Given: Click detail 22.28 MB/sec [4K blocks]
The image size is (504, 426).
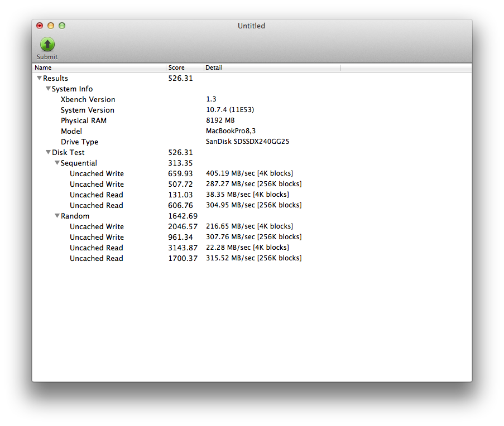Looking at the screenshot, I should pyautogui.click(x=247, y=248).
